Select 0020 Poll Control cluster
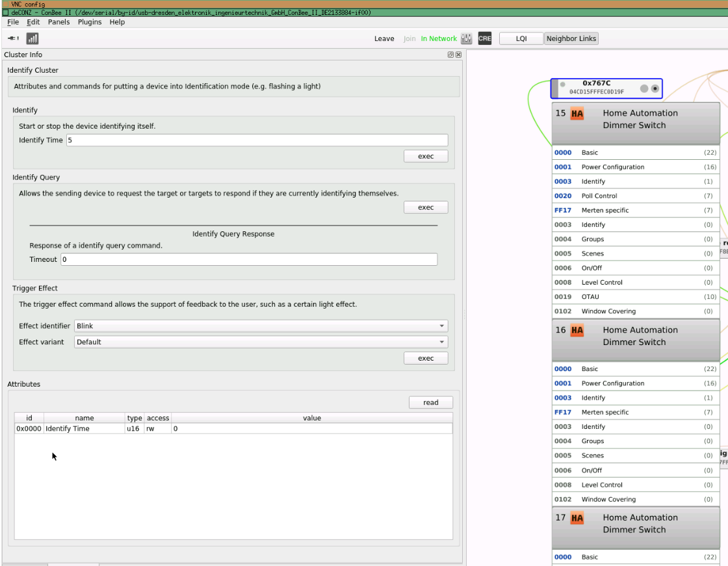 point(636,196)
